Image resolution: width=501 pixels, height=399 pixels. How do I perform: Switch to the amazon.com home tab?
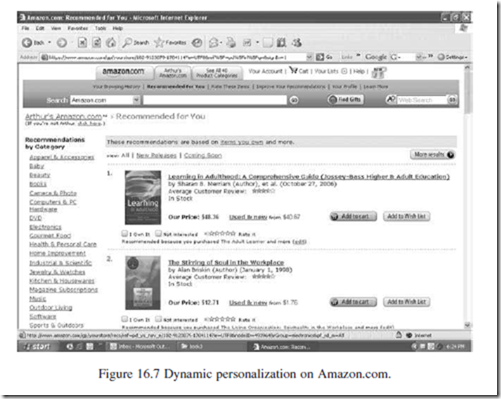click(x=123, y=72)
